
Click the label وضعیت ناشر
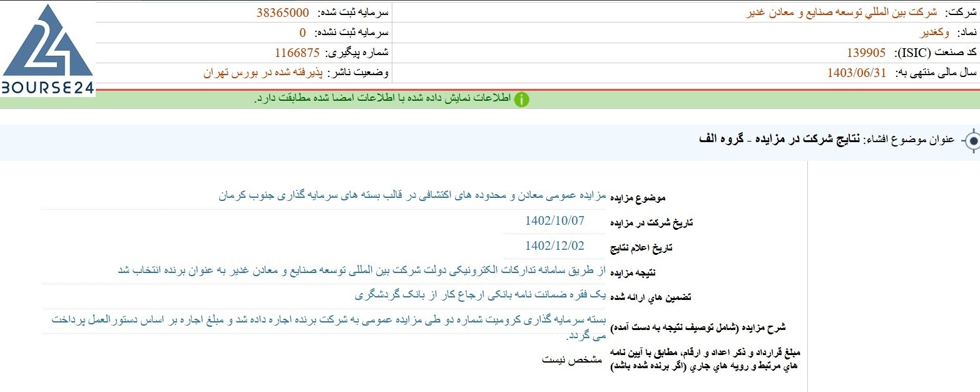(x=359, y=73)
